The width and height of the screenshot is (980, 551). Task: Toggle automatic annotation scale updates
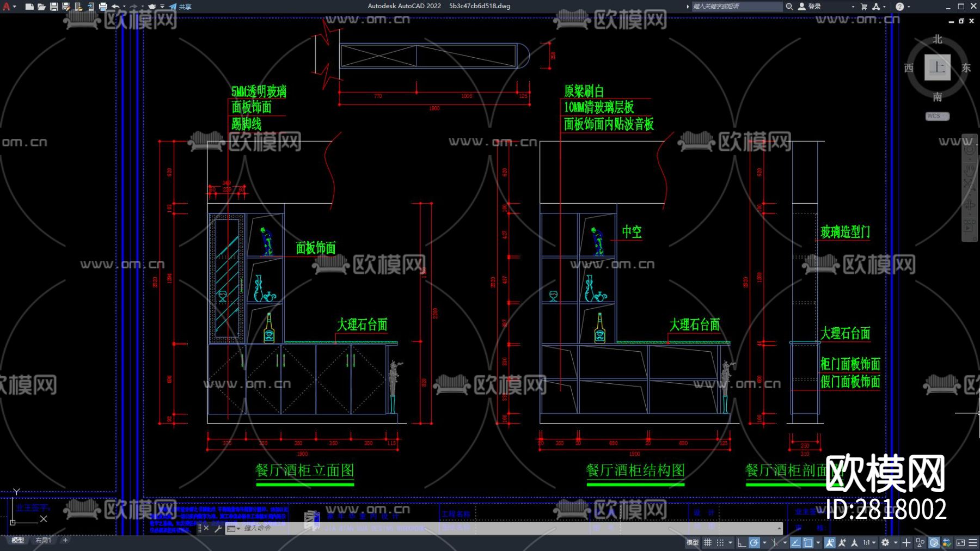click(x=842, y=542)
